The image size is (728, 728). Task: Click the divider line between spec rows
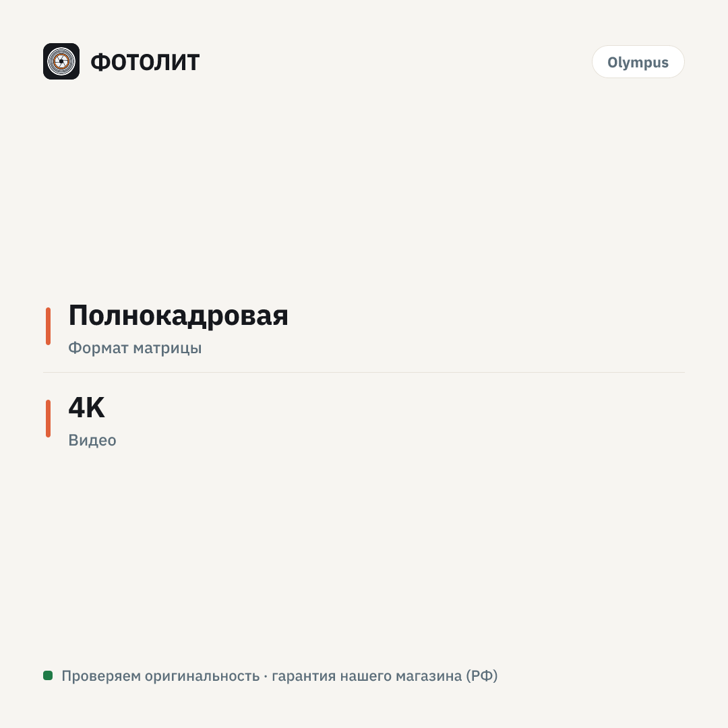(x=364, y=372)
